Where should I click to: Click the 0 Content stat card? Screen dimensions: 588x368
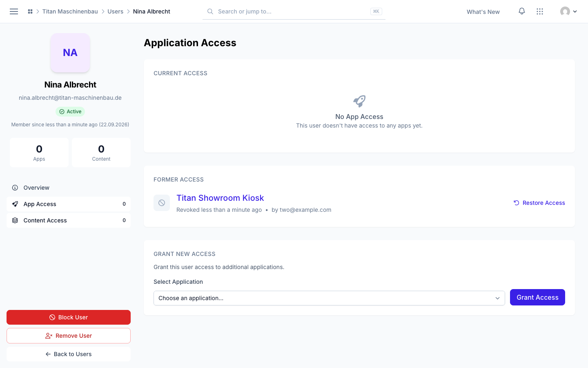click(101, 153)
